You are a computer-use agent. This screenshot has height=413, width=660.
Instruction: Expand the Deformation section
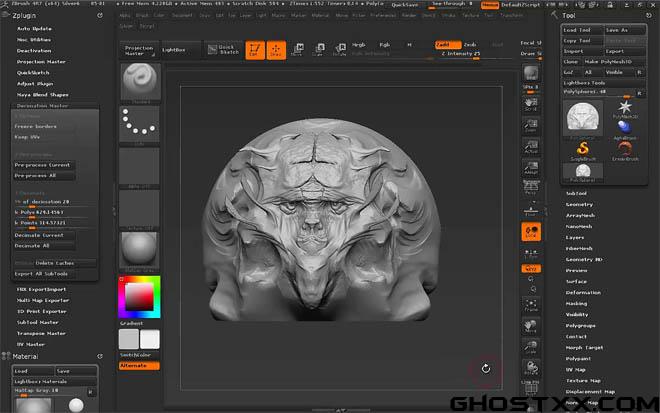point(583,293)
